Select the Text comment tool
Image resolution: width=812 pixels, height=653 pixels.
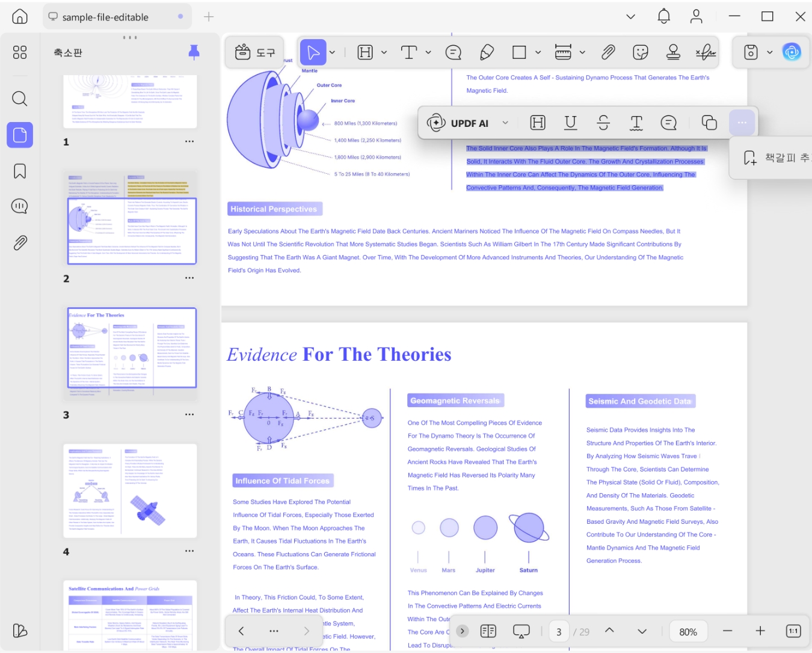coord(409,53)
